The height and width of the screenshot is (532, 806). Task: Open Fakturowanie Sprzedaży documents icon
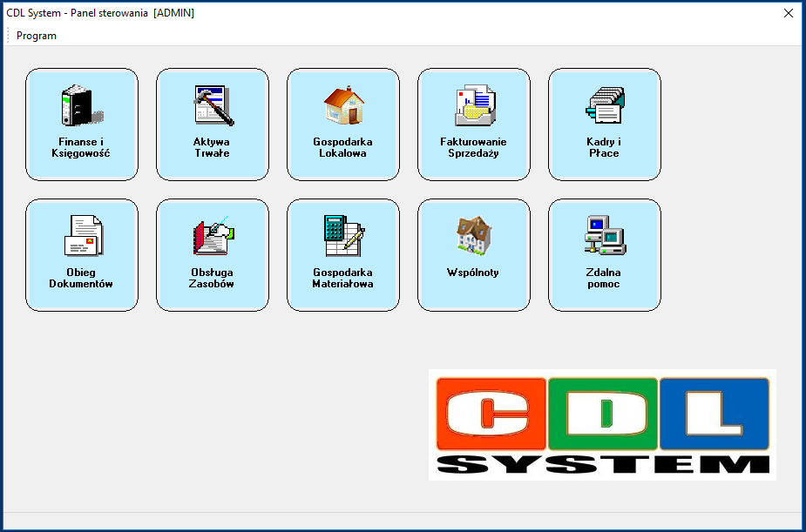coord(474,106)
